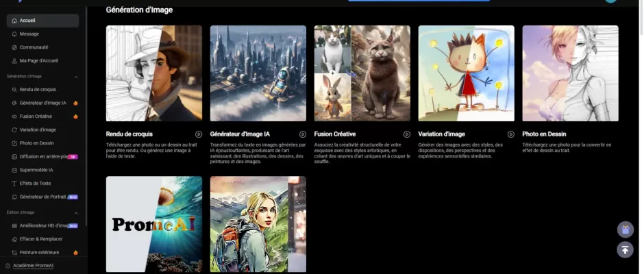
Task: Click the Supermodèle IA sidebar icon
Action: (14, 170)
